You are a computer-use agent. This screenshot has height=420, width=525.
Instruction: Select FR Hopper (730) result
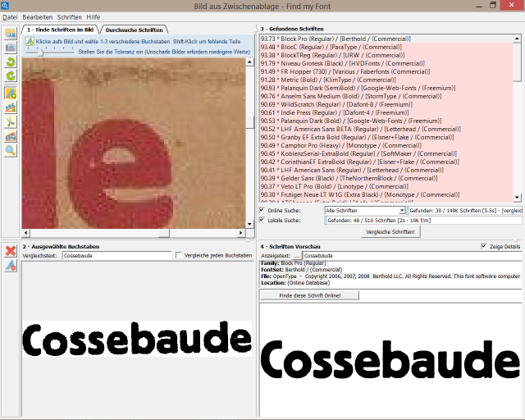coord(386,71)
